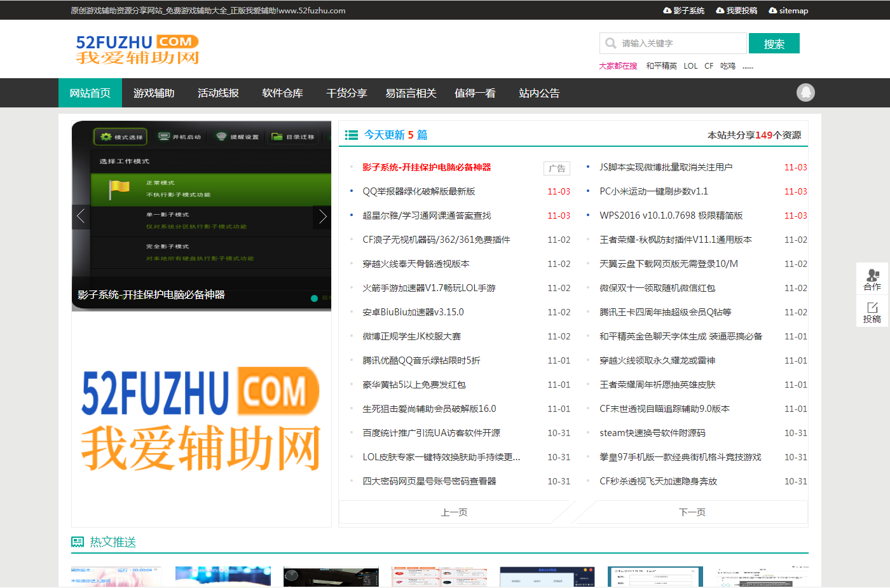
Task: Go to 网站首页 home tab
Action: (x=90, y=93)
